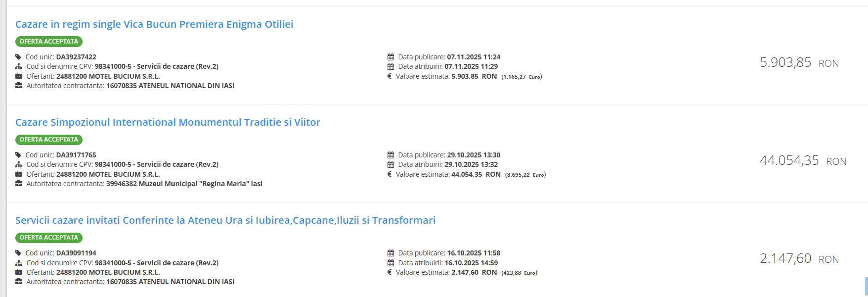
Task: Click the briefcase icon beside Ofertant in first listing
Action: 19,76
